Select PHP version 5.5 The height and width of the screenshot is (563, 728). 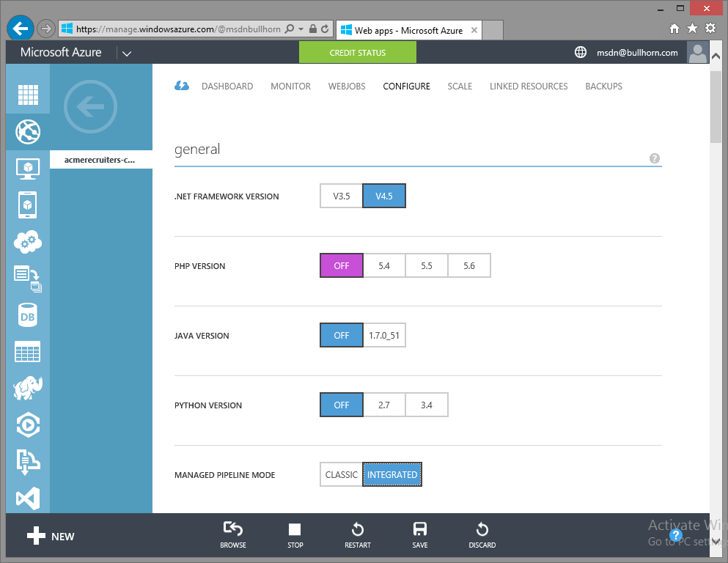427,265
